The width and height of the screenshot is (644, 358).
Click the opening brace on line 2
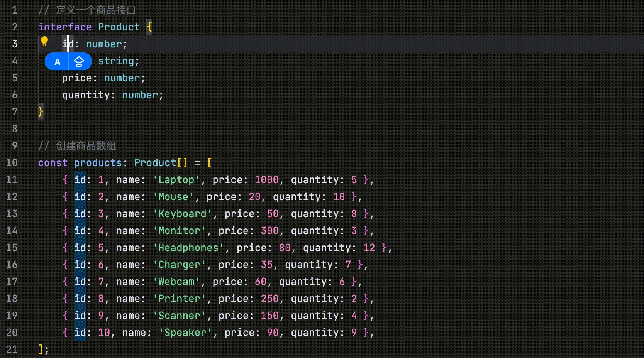tap(149, 27)
